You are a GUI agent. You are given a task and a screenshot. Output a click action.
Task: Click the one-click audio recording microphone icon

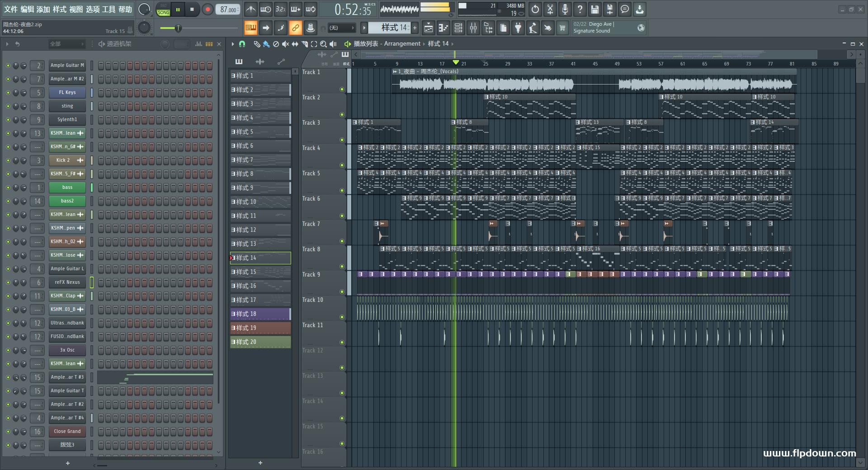565,9
